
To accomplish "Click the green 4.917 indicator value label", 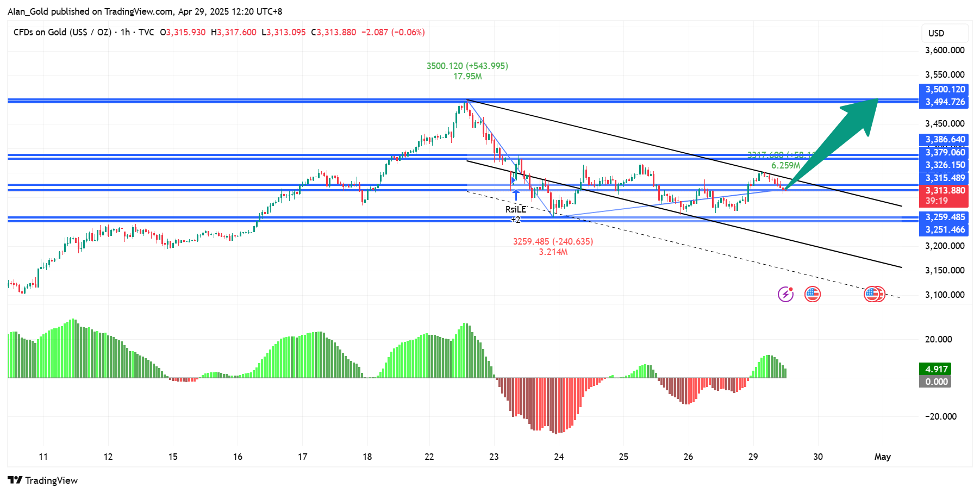I will tap(935, 369).
